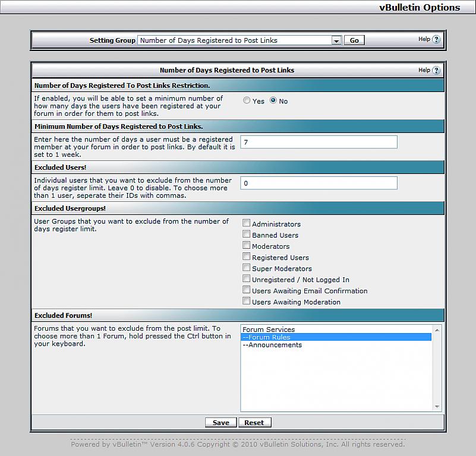Screen dimensions: 476x456
Task: Click Help icon in settings panel header
Action: tap(436, 70)
